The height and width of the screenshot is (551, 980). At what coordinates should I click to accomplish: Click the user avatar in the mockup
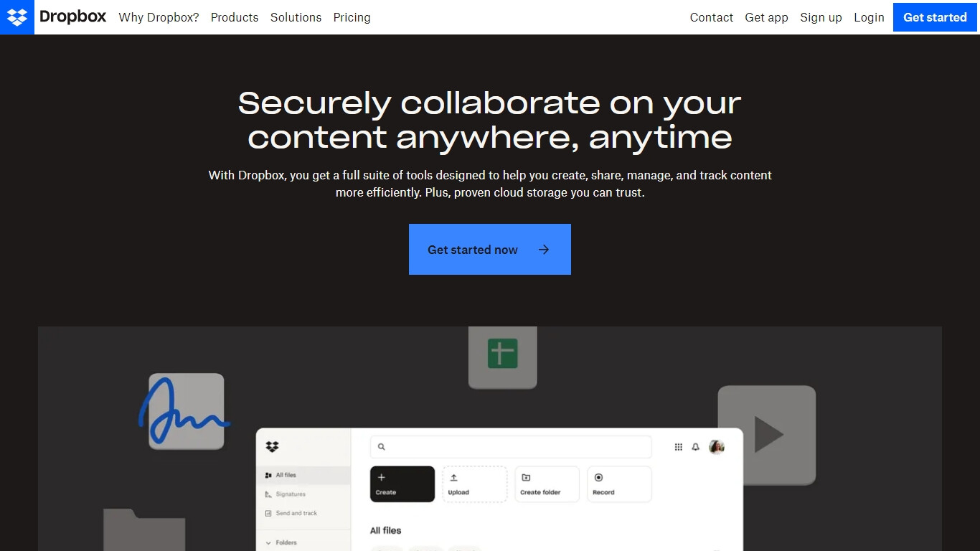click(717, 447)
